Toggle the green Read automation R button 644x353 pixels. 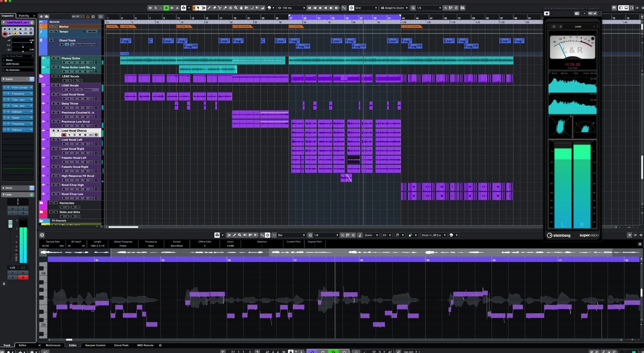click(166, 8)
